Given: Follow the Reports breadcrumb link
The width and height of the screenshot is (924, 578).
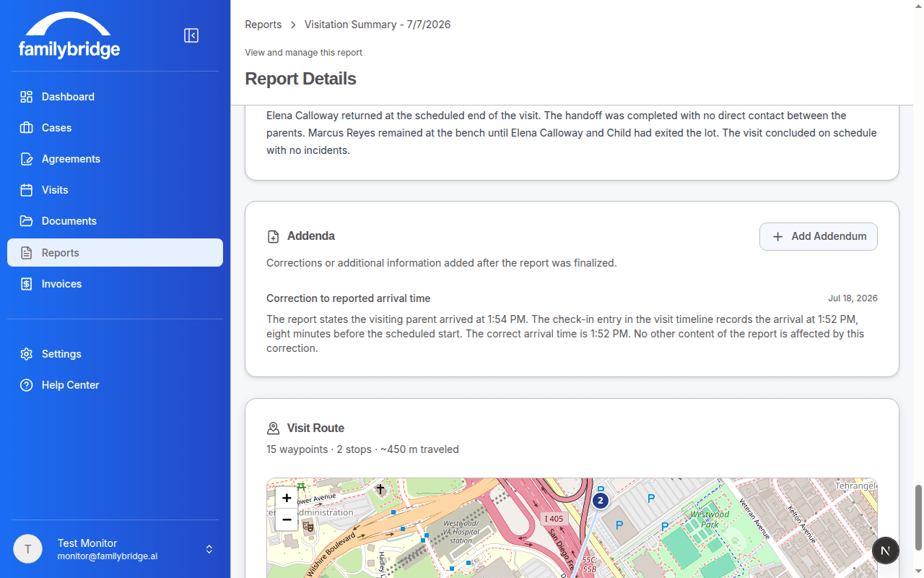Looking at the screenshot, I should pyautogui.click(x=263, y=25).
